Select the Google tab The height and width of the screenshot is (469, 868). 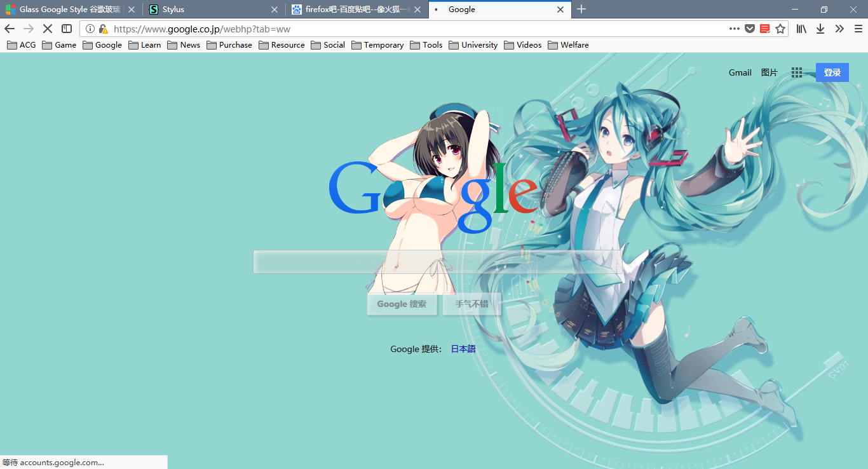click(x=499, y=10)
